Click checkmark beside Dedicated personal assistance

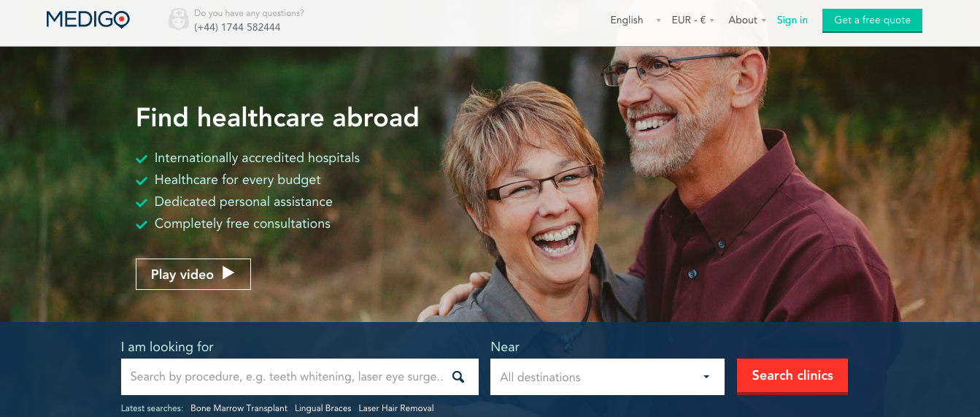pyautogui.click(x=142, y=202)
